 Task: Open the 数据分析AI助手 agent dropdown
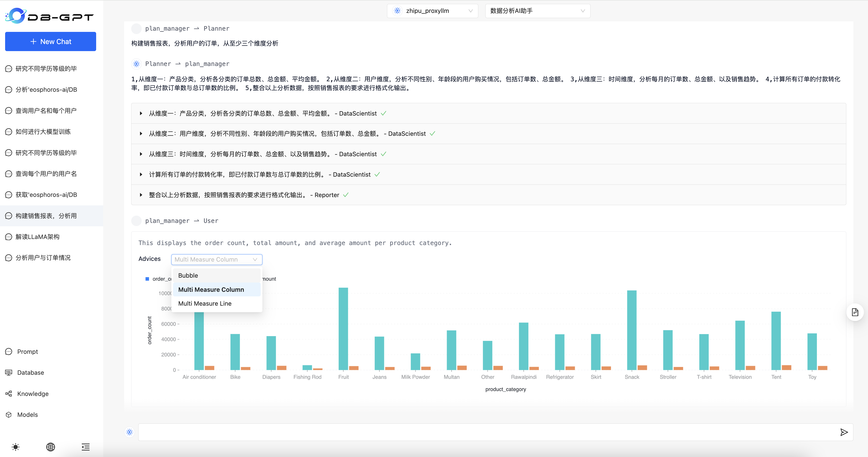[x=537, y=11]
